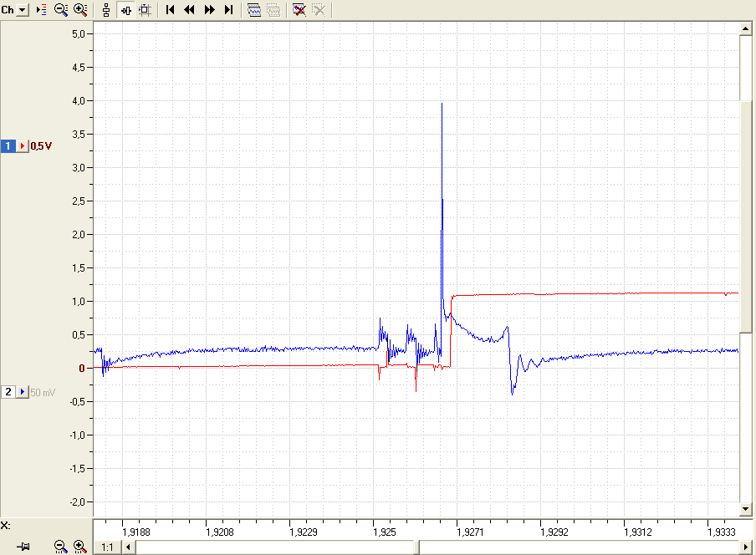Click vertical scrollbar down arrow
756x555 pixels.
click(x=745, y=509)
